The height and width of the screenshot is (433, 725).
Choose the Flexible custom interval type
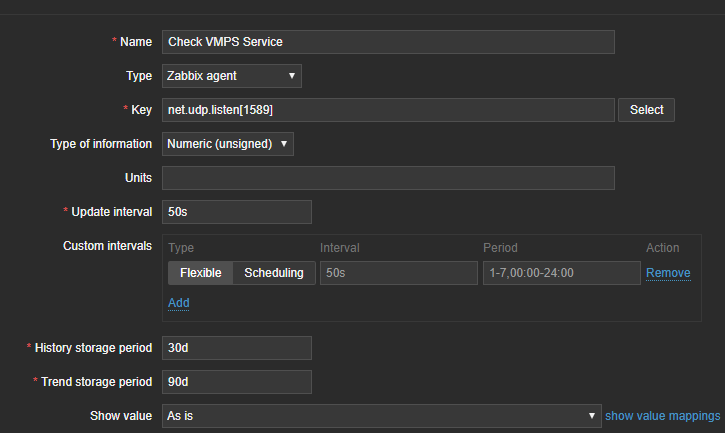(200, 273)
